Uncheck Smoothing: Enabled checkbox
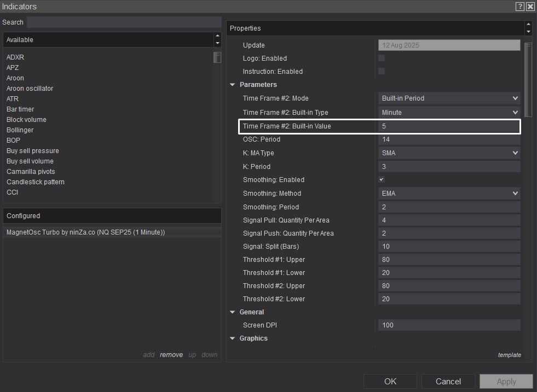 coord(382,179)
